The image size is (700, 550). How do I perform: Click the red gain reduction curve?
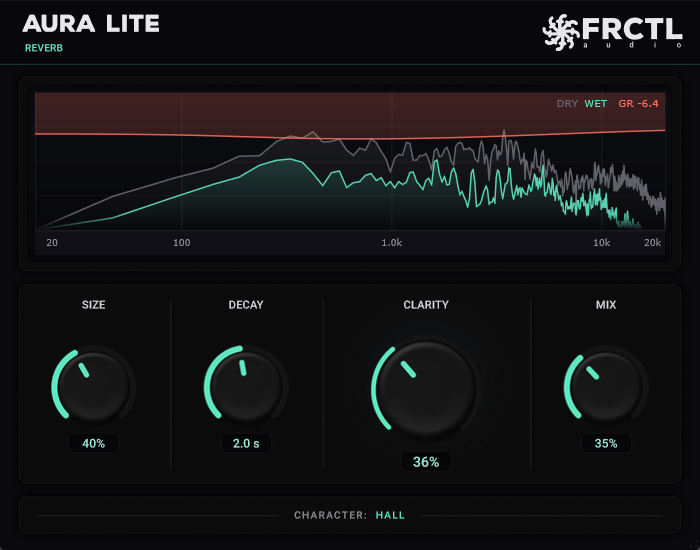coord(350,138)
